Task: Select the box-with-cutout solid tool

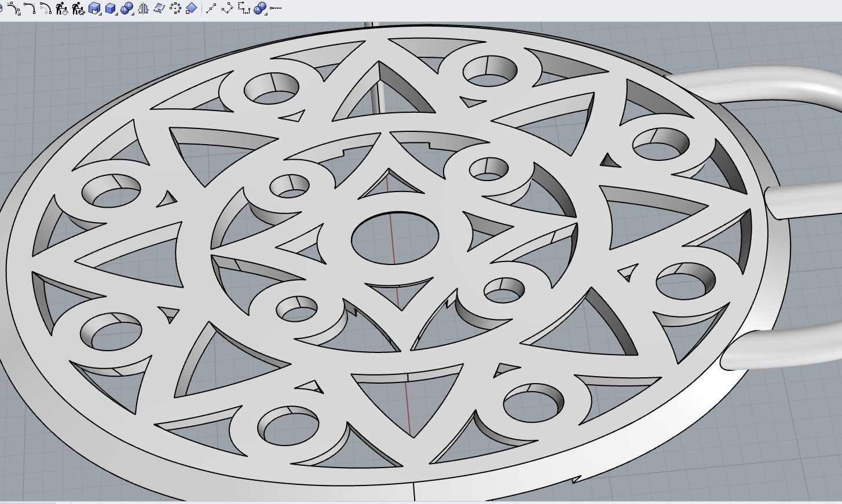Action: click(x=94, y=8)
